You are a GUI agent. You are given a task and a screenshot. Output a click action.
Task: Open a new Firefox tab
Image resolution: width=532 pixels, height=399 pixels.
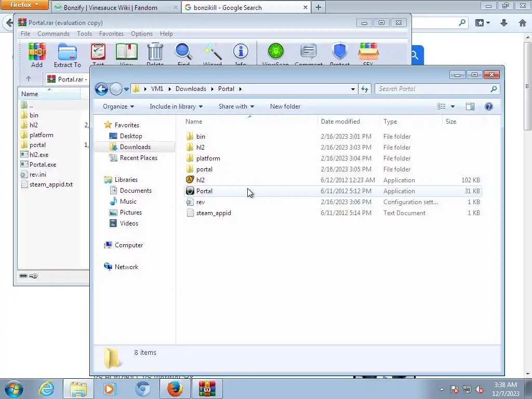pos(318,7)
